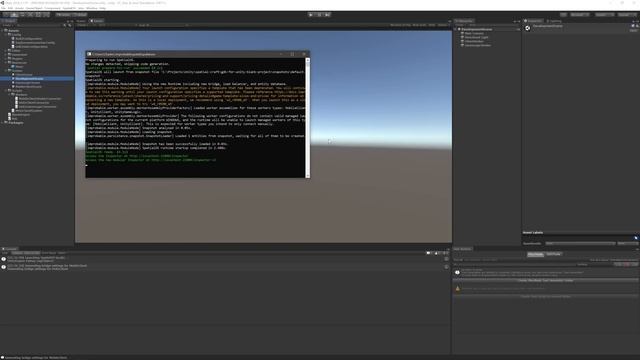The image size is (640, 360).
Task: Open the Help menu
Action: (x=102, y=8)
